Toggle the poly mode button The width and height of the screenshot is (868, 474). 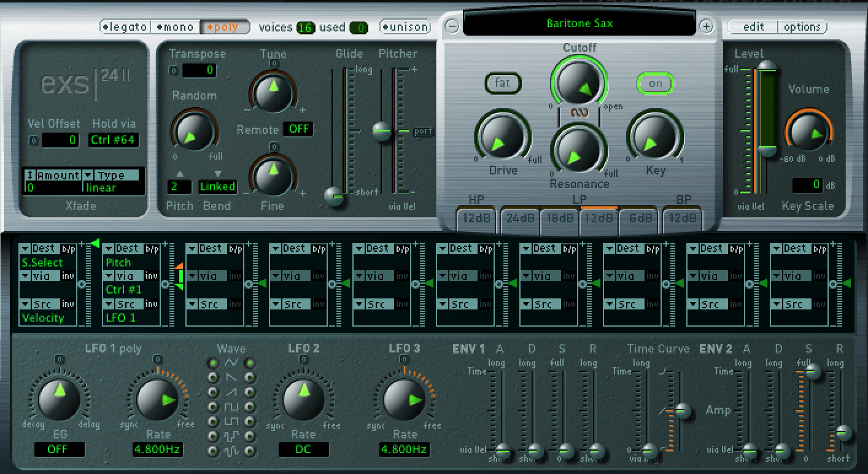[x=225, y=27]
